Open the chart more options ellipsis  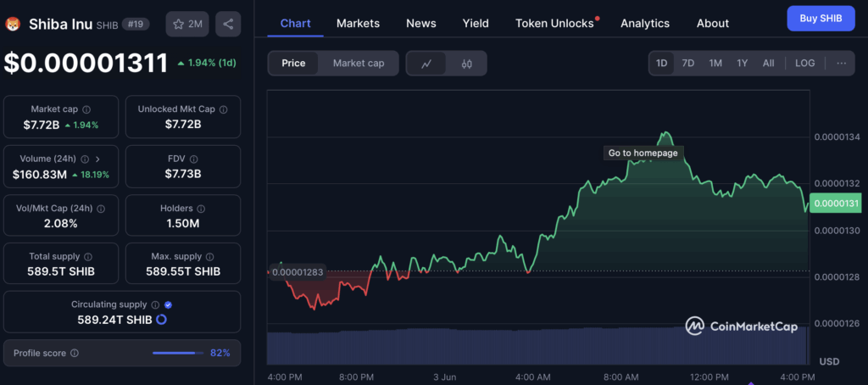[x=842, y=63]
